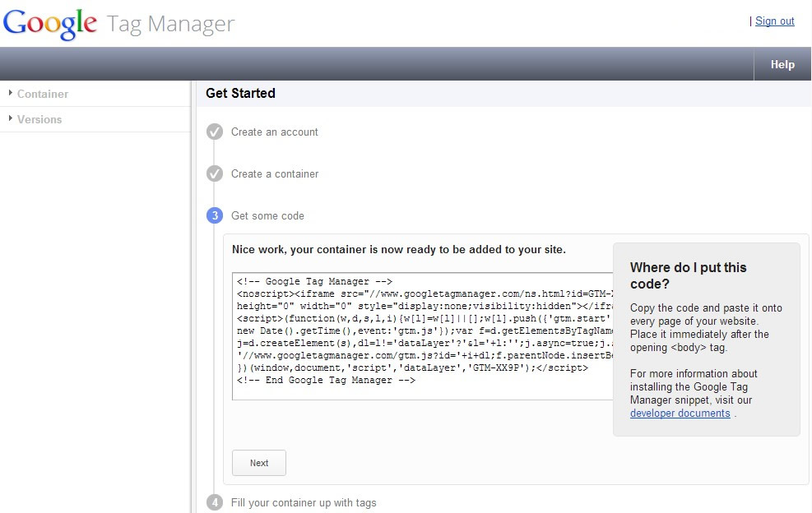Click the Sign out link

coord(775,21)
